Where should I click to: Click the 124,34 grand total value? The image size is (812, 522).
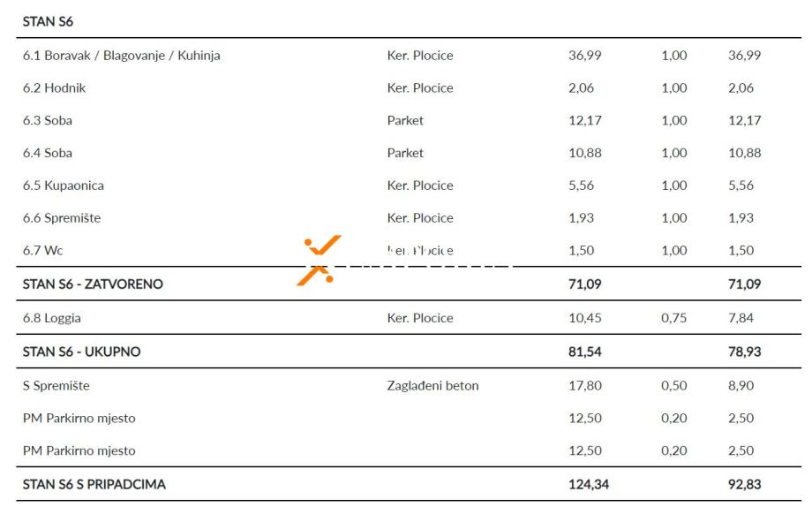[x=589, y=484]
